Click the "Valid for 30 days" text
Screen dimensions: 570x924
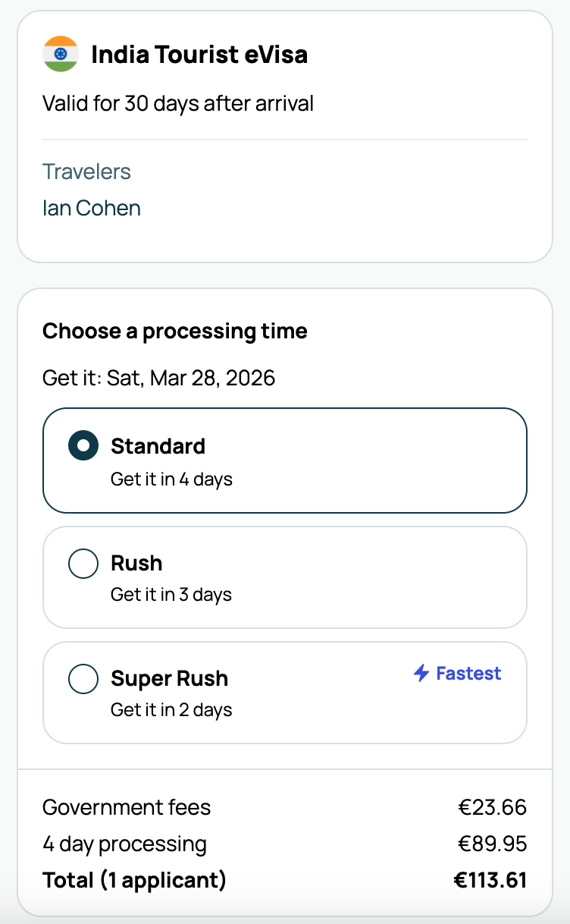[178, 103]
